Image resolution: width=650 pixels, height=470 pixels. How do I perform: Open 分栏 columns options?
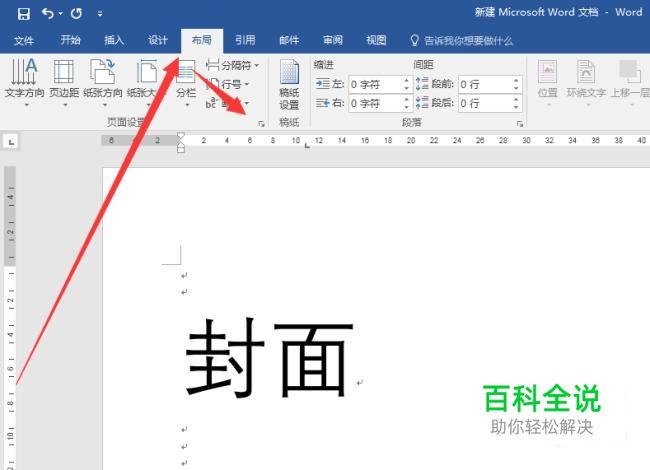(x=186, y=83)
